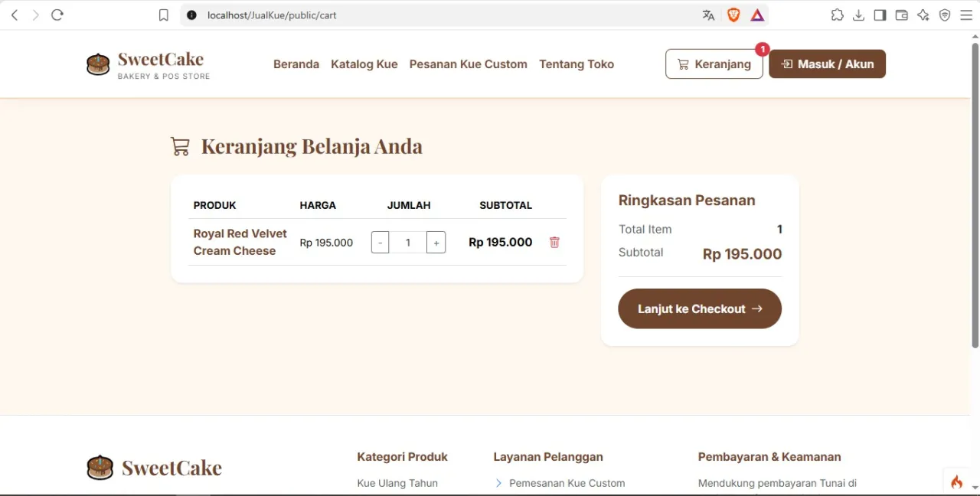Screen dimensions: 980x496
Task: Click the page vertical scrollbar
Action: (x=975, y=195)
